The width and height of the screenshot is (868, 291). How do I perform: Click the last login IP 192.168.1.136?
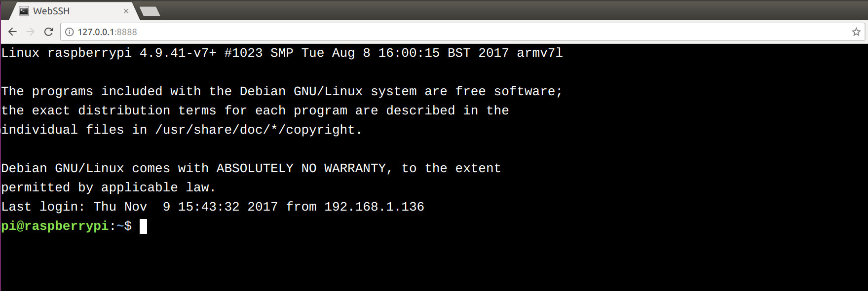pos(374,207)
